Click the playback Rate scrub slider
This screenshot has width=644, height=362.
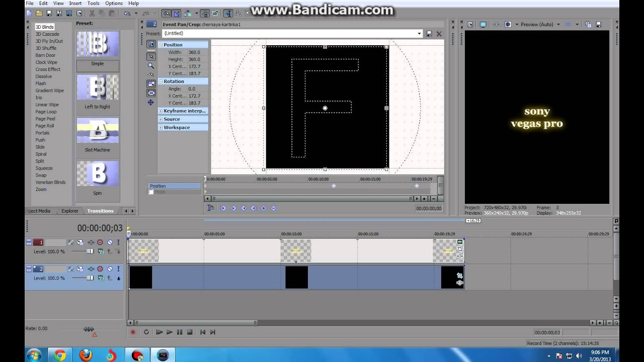click(89, 329)
